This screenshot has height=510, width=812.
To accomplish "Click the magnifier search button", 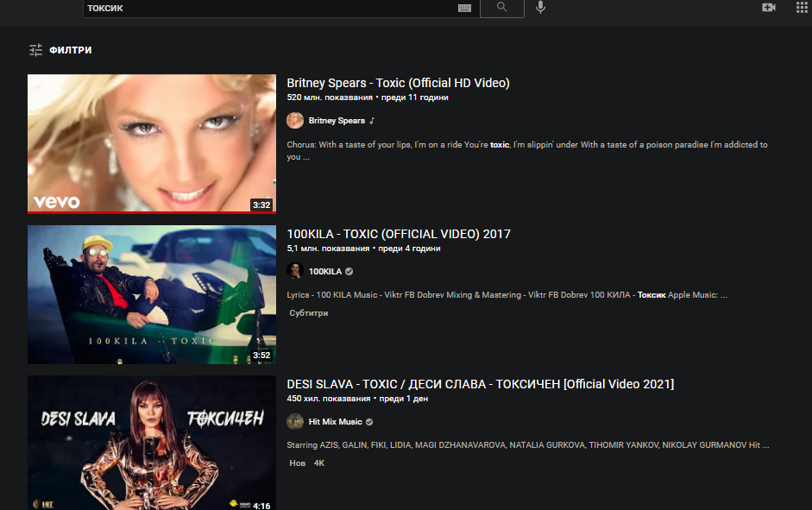I will (502, 8).
